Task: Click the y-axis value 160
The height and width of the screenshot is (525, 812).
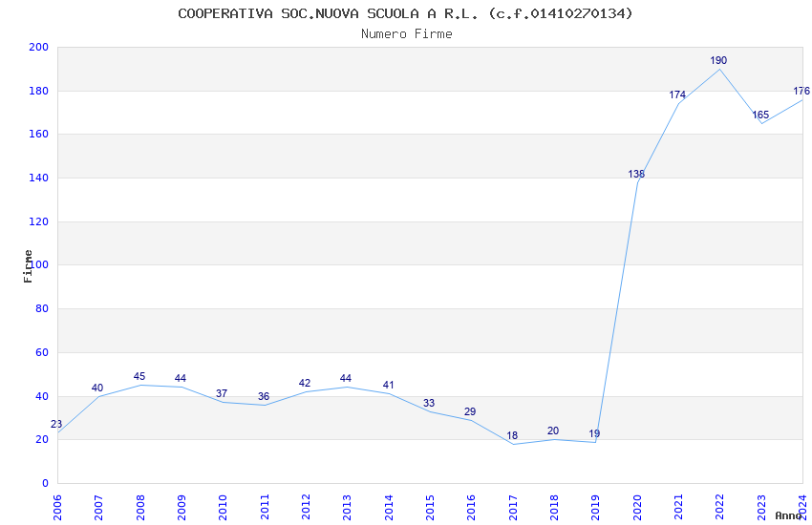Action: click(x=39, y=134)
